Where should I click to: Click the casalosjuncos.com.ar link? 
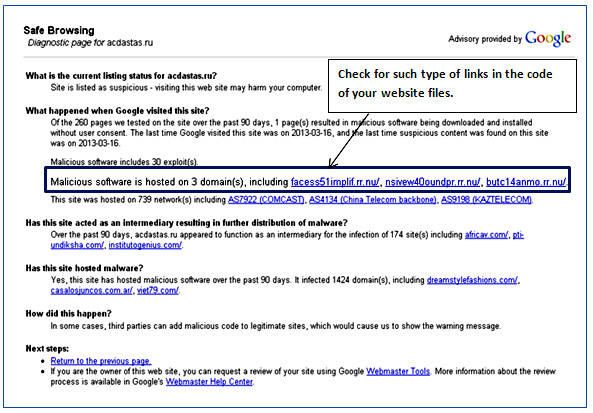pos(92,290)
